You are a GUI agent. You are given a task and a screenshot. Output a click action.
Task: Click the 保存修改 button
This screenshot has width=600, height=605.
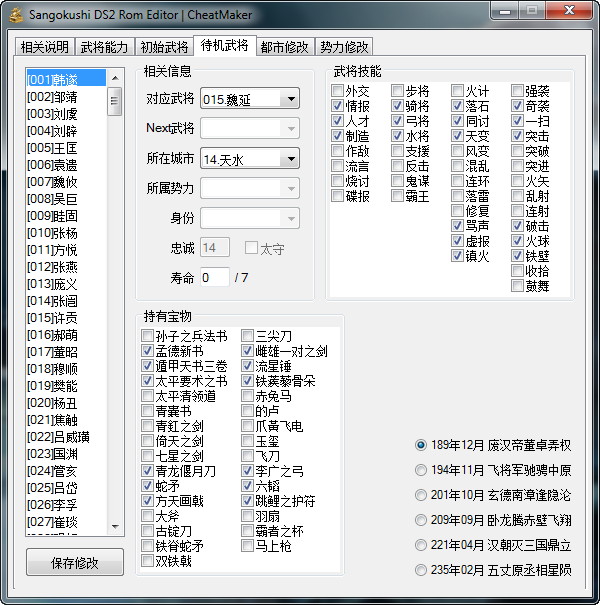tap(75, 563)
